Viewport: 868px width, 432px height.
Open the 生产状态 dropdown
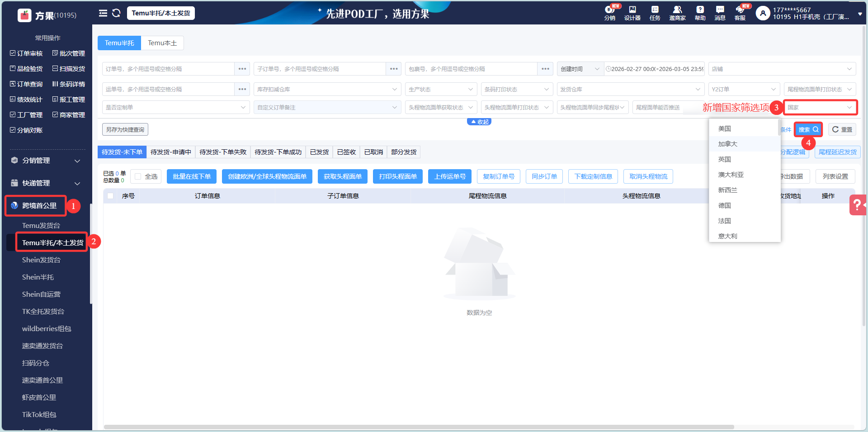[441, 89]
